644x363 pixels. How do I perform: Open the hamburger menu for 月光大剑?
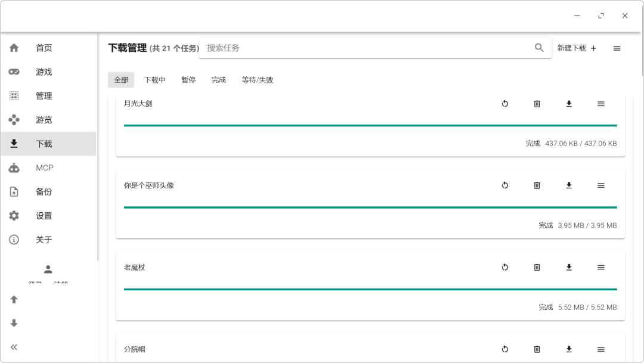pyautogui.click(x=601, y=104)
